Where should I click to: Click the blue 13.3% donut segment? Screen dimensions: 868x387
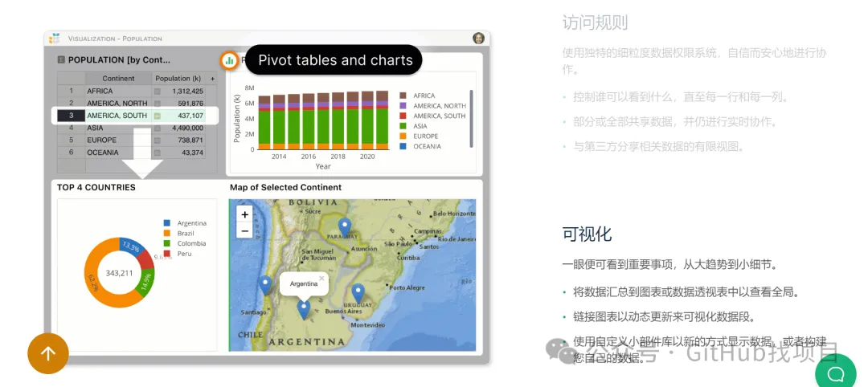point(133,246)
